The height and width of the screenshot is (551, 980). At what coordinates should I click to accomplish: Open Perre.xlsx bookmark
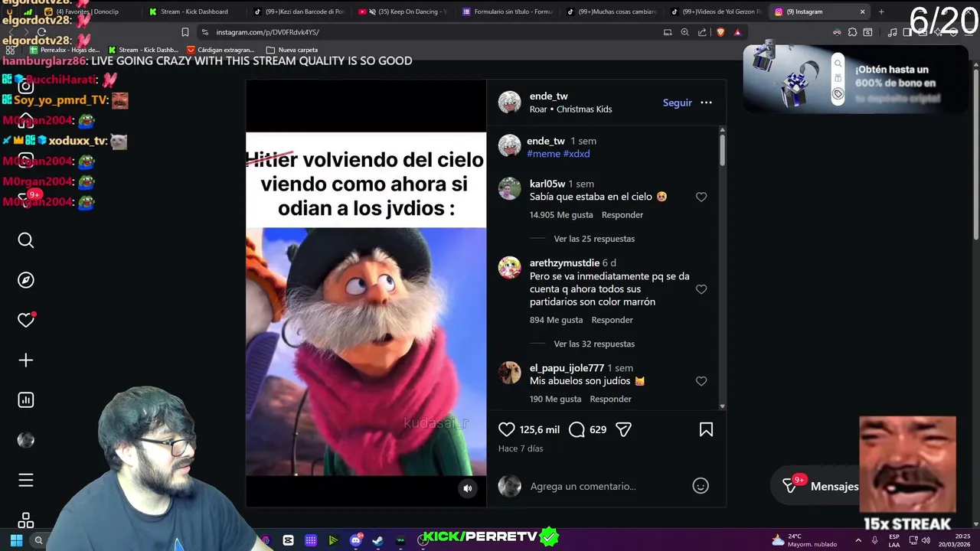coord(64,50)
